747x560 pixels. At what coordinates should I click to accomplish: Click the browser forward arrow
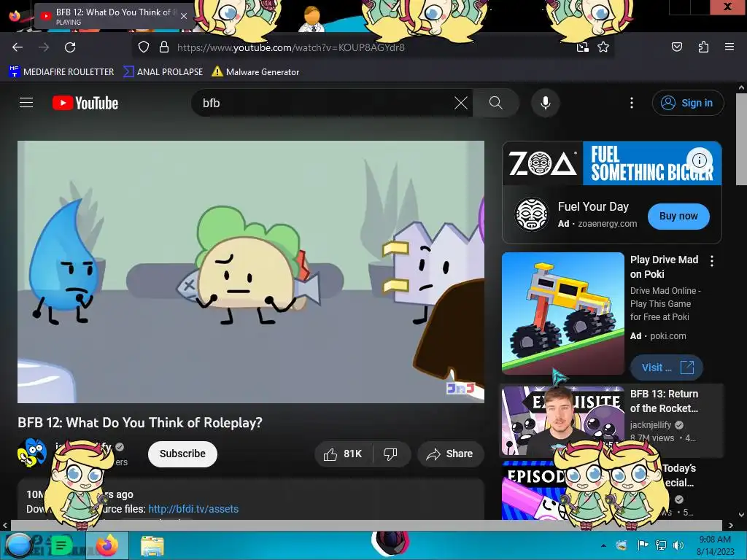pyautogui.click(x=44, y=47)
